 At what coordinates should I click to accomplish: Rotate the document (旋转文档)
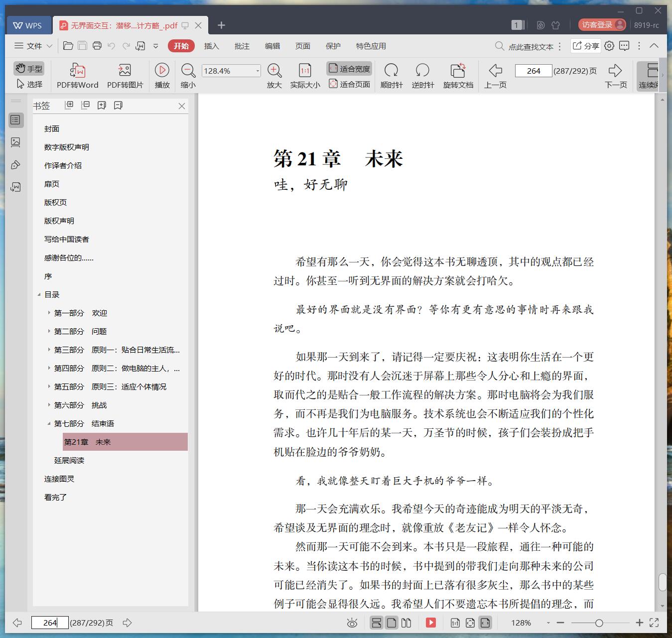pos(458,76)
